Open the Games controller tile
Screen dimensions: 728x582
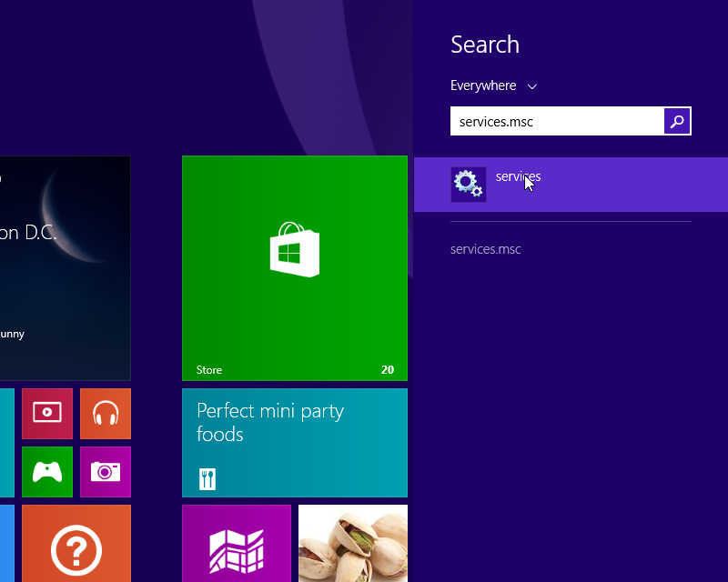coord(47,472)
